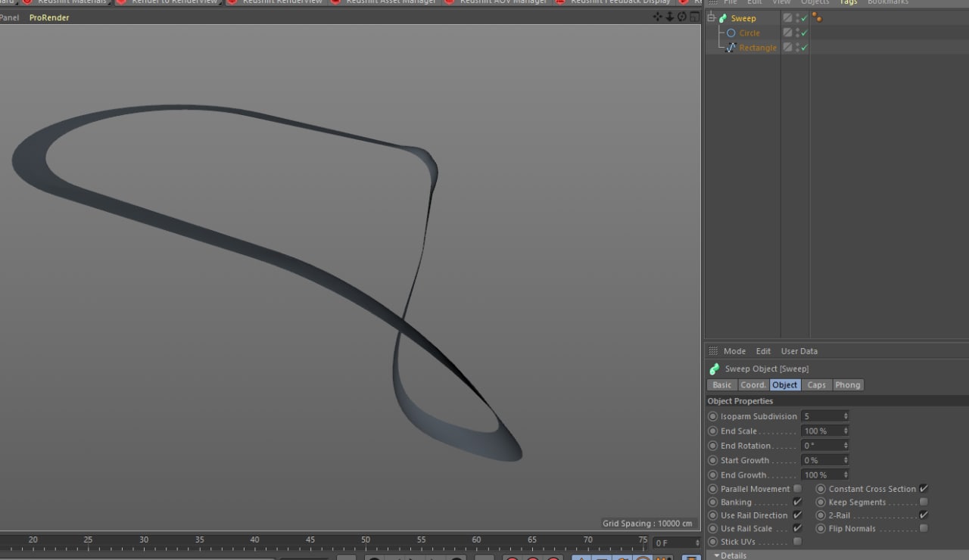The height and width of the screenshot is (560, 969).
Task: Click the End Growth stepper arrows
Action: click(846, 475)
